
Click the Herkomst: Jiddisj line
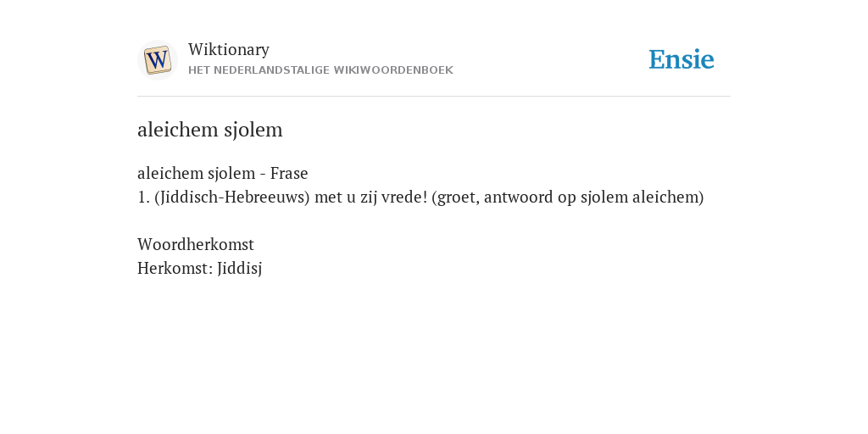tap(200, 269)
